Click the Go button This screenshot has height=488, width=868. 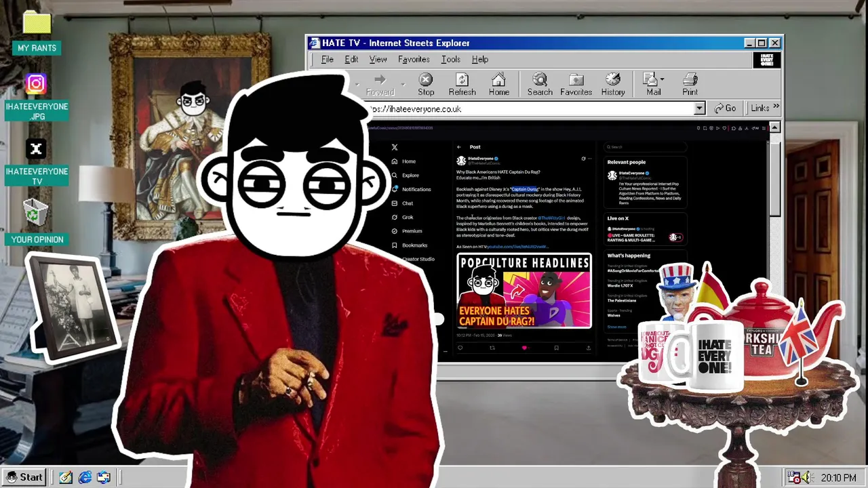click(725, 108)
